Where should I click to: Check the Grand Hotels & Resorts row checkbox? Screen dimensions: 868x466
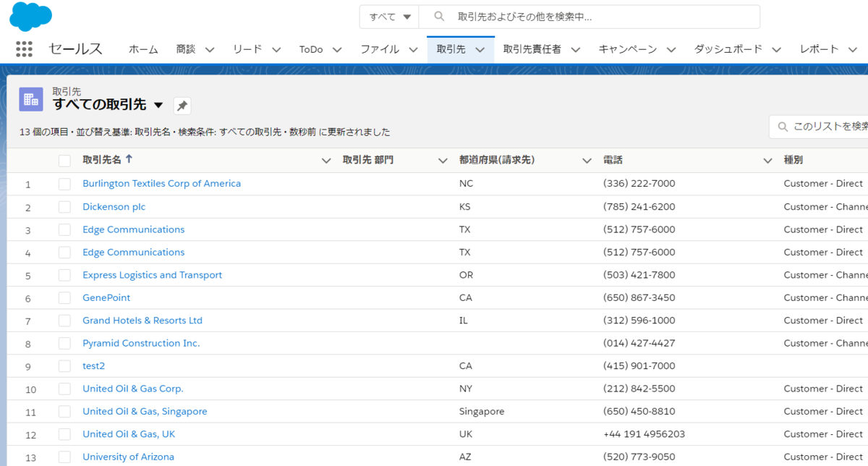point(64,321)
